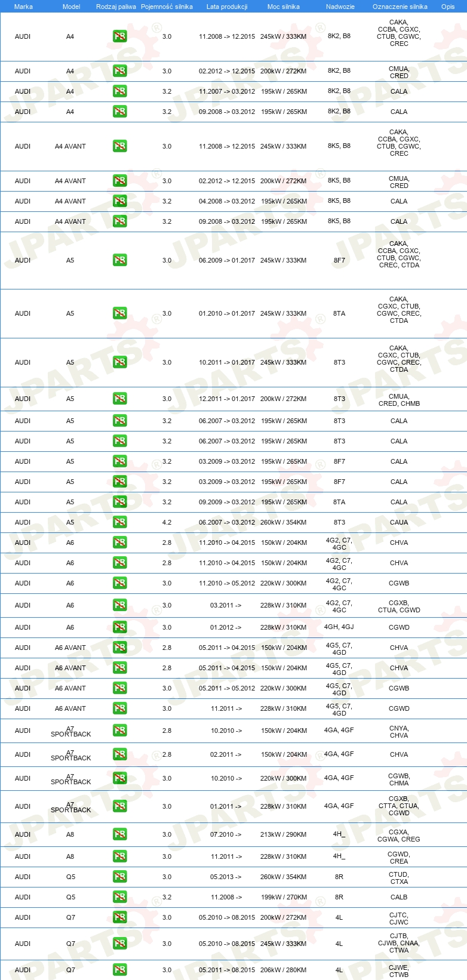Click the CNYA, CHVA engine code cell
Viewport: 467px width, 980px height.
point(399,732)
